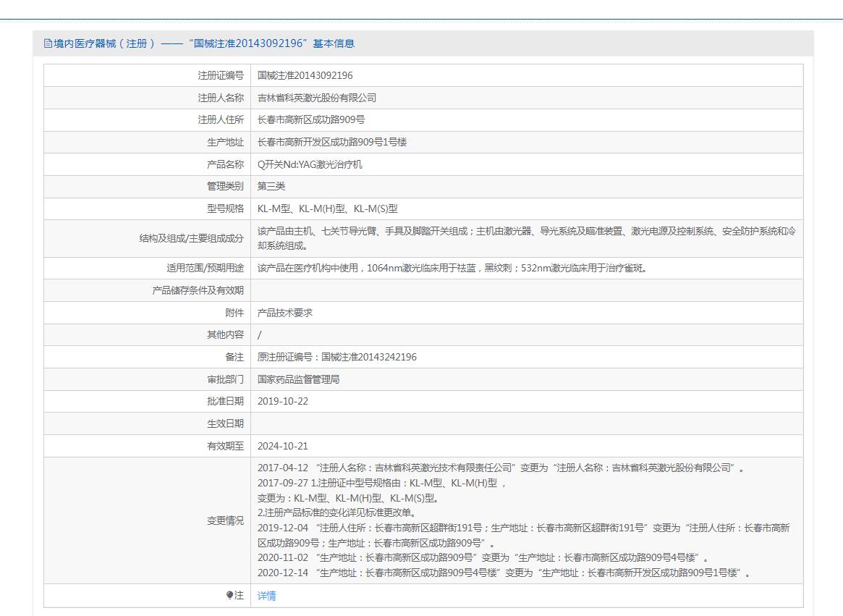Image resolution: width=843 pixels, height=616 pixels.
Task: Click expiry date 2024-10-21
Action: point(283,446)
